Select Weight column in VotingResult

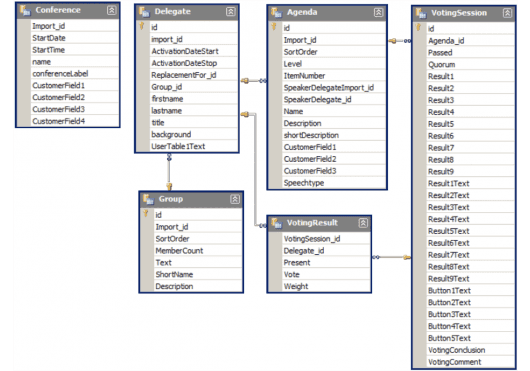(x=326, y=287)
